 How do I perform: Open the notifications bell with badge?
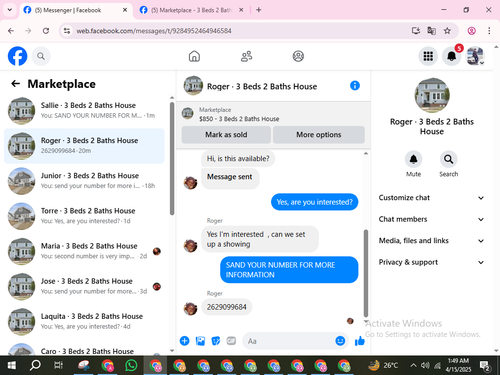[451, 56]
